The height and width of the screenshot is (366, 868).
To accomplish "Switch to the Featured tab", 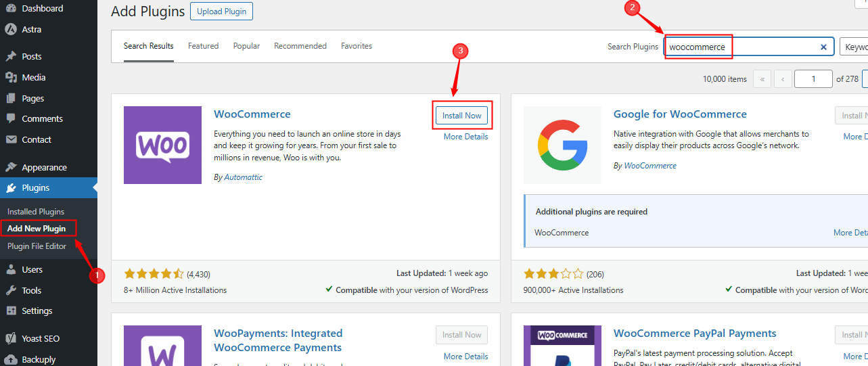I will 204,46.
